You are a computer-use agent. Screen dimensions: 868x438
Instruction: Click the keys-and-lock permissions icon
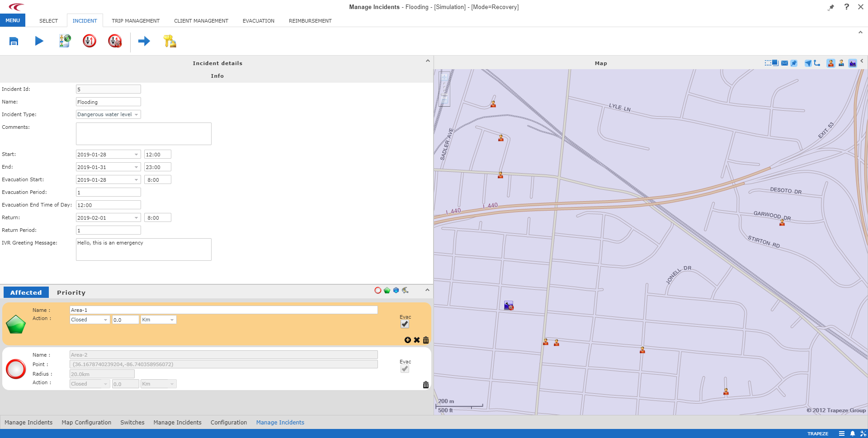coord(170,41)
